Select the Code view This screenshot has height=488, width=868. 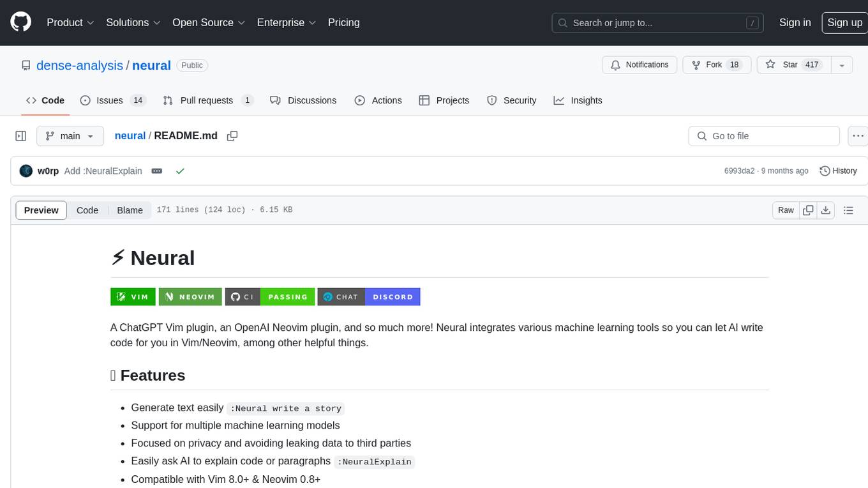tap(87, 210)
